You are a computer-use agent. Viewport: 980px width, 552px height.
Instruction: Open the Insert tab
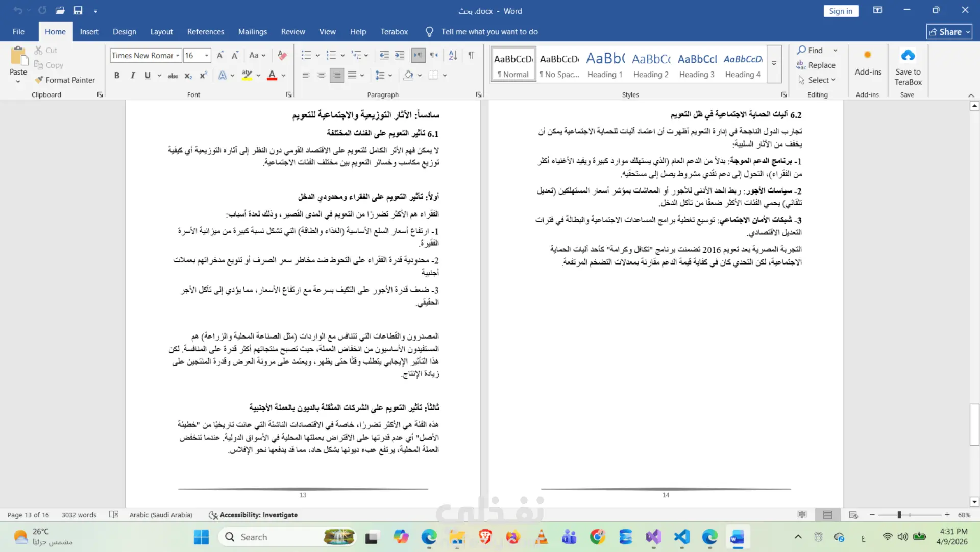(x=89, y=32)
